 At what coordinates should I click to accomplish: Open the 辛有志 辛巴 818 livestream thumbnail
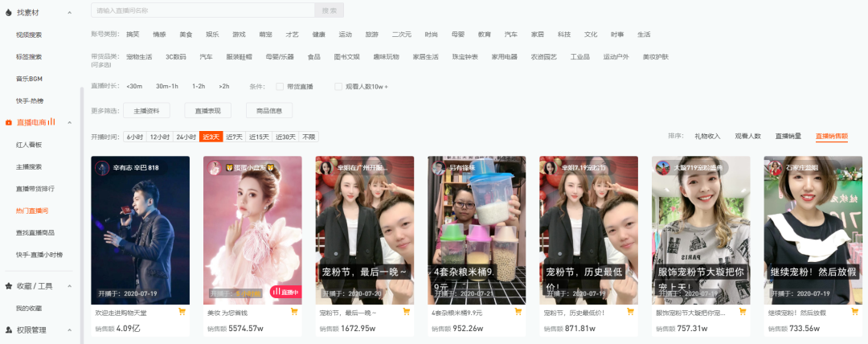click(x=141, y=230)
